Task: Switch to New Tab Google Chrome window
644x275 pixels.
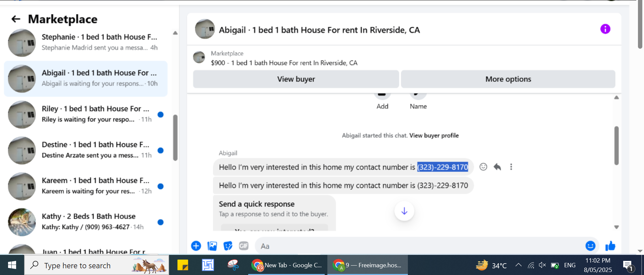Action: point(287,265)
